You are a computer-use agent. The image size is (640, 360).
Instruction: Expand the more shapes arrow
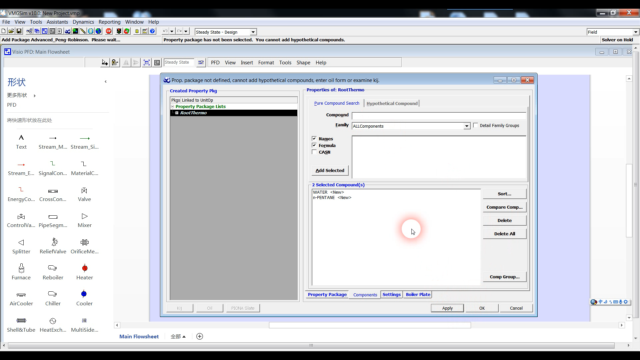pyautogui.click(x=34, y=96)
